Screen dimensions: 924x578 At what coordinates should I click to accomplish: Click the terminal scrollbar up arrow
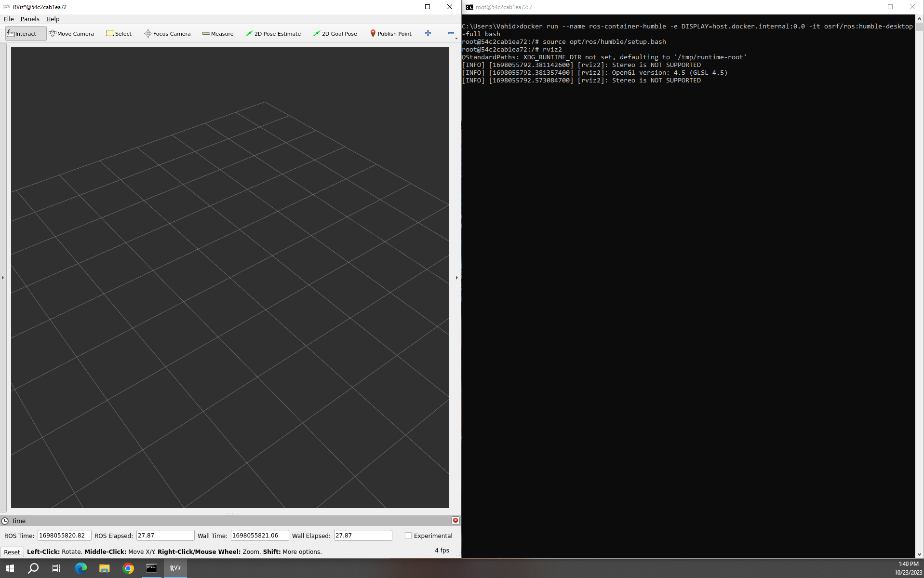(x=919, y=19)
